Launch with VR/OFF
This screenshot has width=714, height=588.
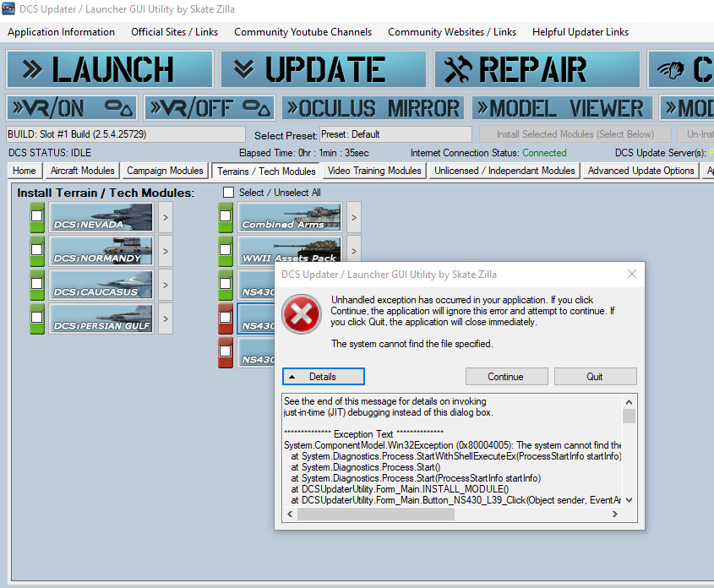point(210,108)
